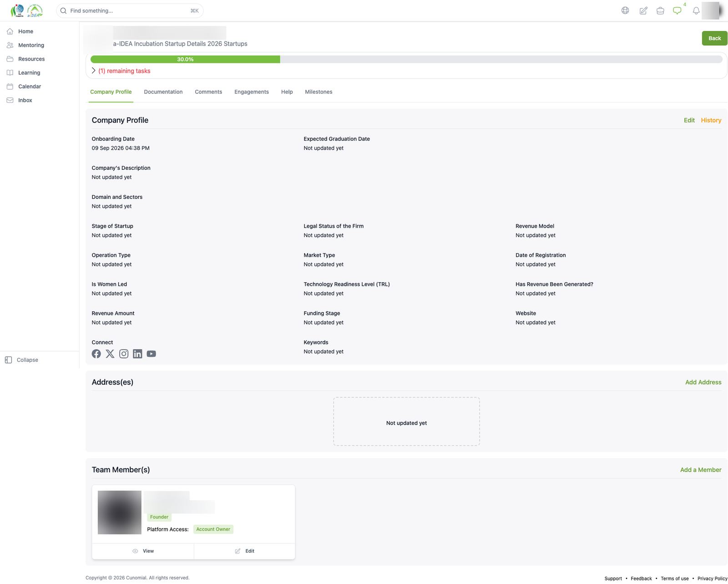Click the user avatar in top bar

712,10
